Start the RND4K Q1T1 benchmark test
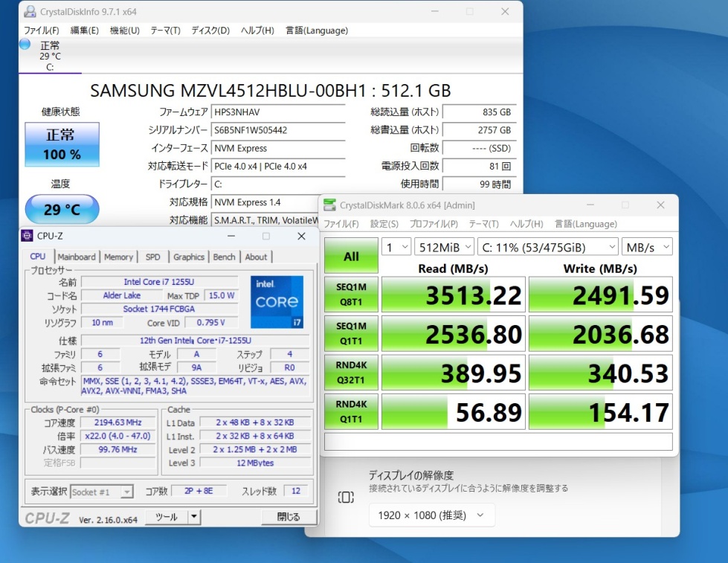This screenshot has height=563, width=728. [x=351, y=411]
